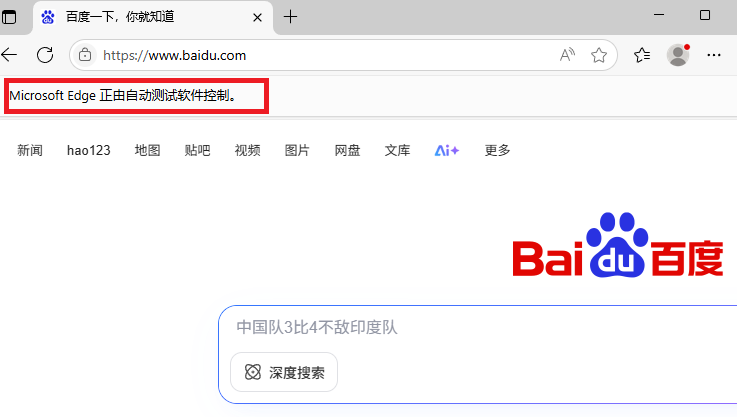This screenshot has width=737, height=417.
Task: Select the Baidu browser tab
Action: pos(153,18)
